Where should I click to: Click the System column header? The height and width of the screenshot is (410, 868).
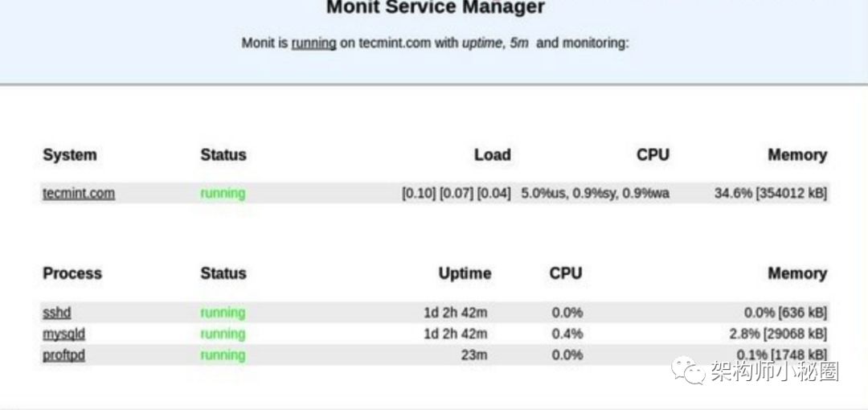coord(70,155)
